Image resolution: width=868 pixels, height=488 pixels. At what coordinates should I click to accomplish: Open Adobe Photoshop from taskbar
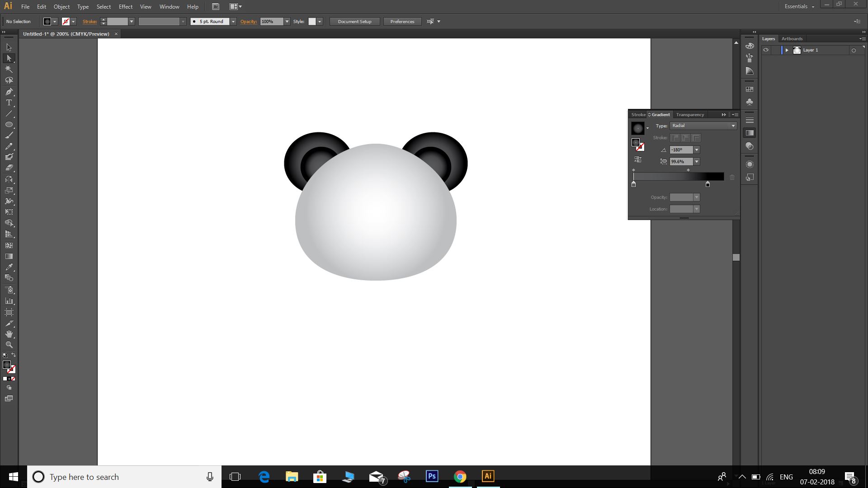click(432, 476)
